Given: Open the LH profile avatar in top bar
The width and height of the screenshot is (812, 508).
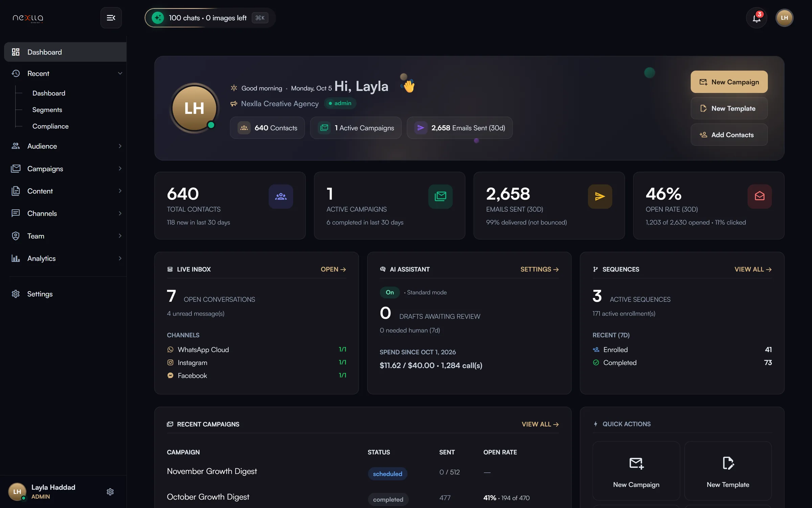Looking at the screenshot, I should tap(784, 18).
